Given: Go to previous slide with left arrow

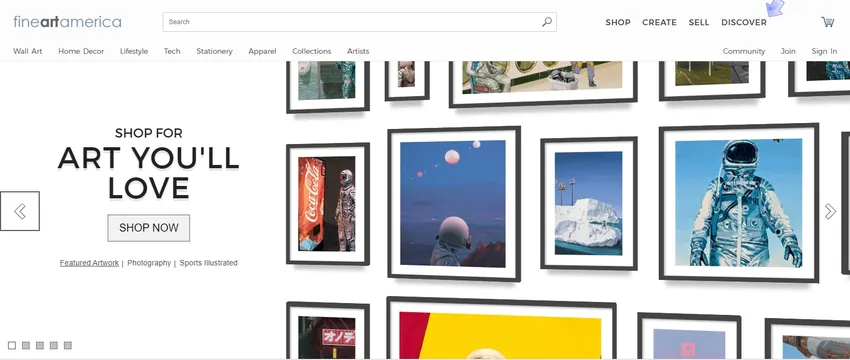Looking at the screenshot, I should [x=20, y=211].
